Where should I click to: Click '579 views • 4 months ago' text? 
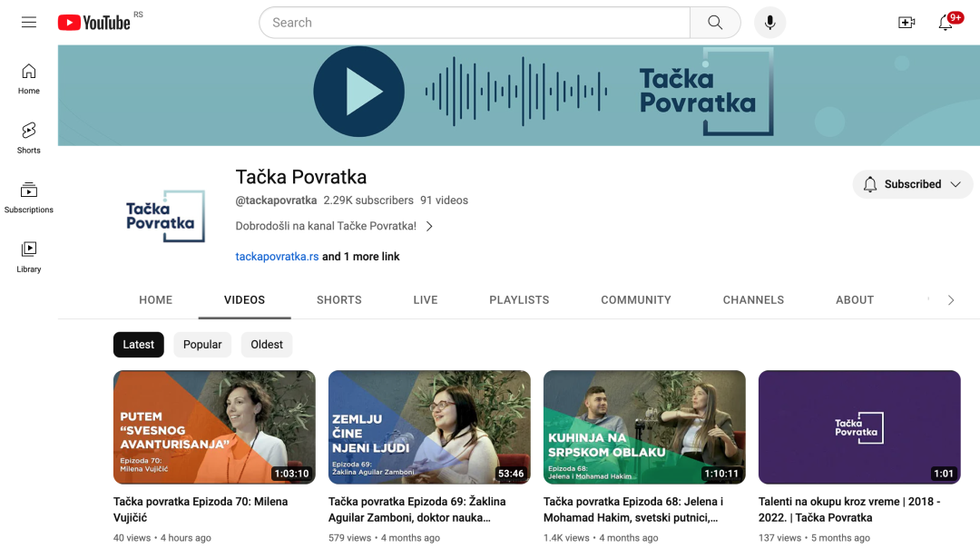(384, 538)
